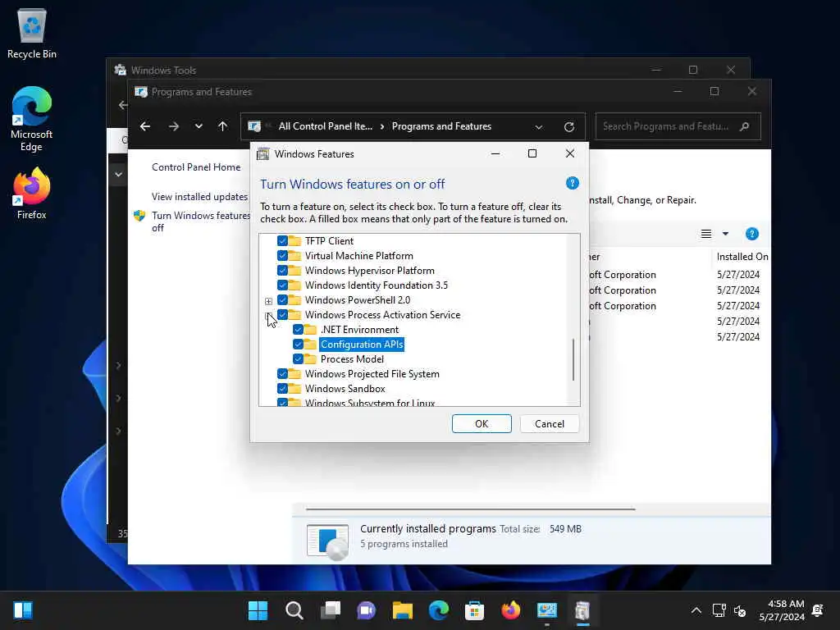840x630 pixels.
Task: Open the view options dropdown arrow
Action: 725,234
